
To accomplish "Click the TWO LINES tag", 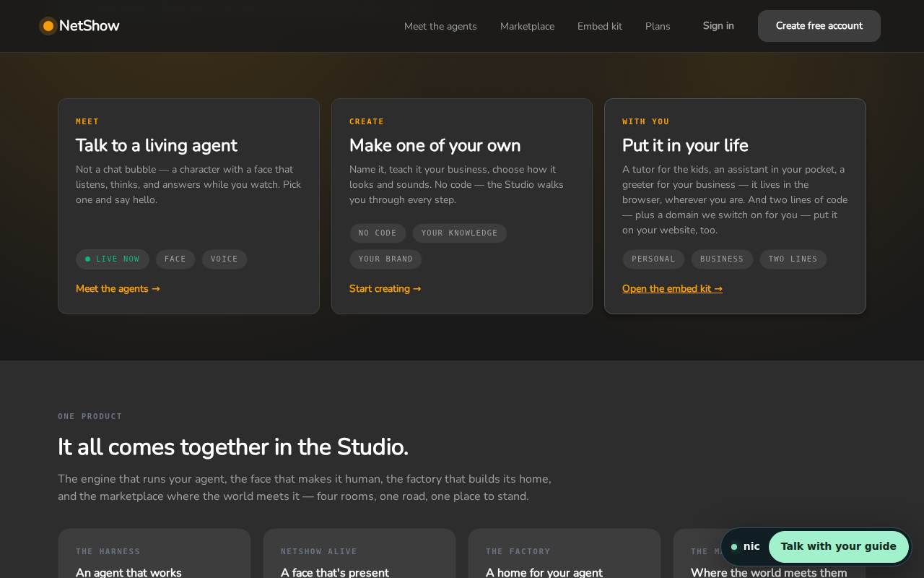I will [793, 259].
